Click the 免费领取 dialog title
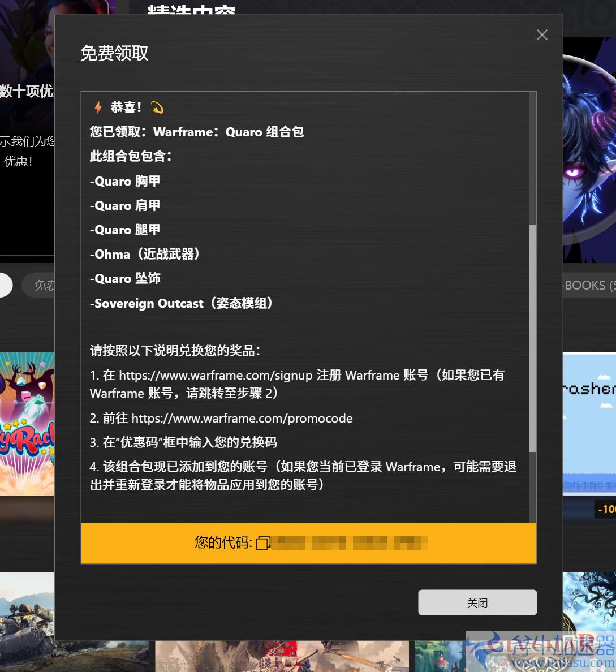The width and height of the screenshot is (616, 672). [x=114, y=53]
